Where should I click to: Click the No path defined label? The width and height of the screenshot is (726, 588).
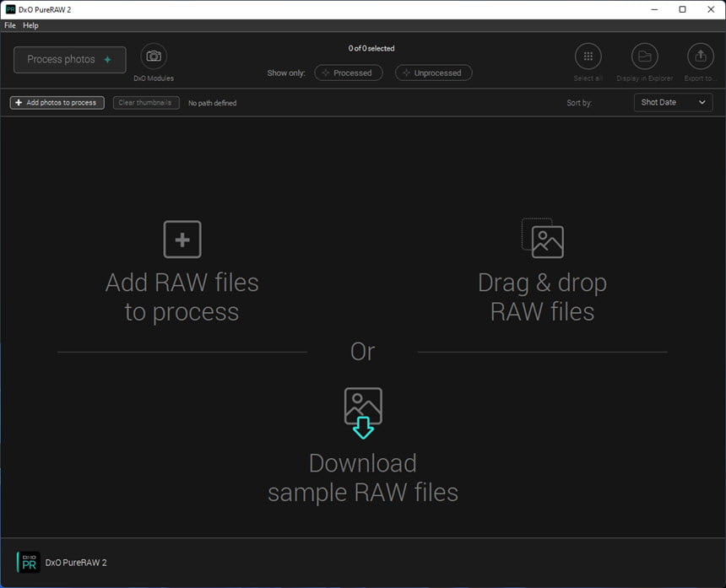213,103
